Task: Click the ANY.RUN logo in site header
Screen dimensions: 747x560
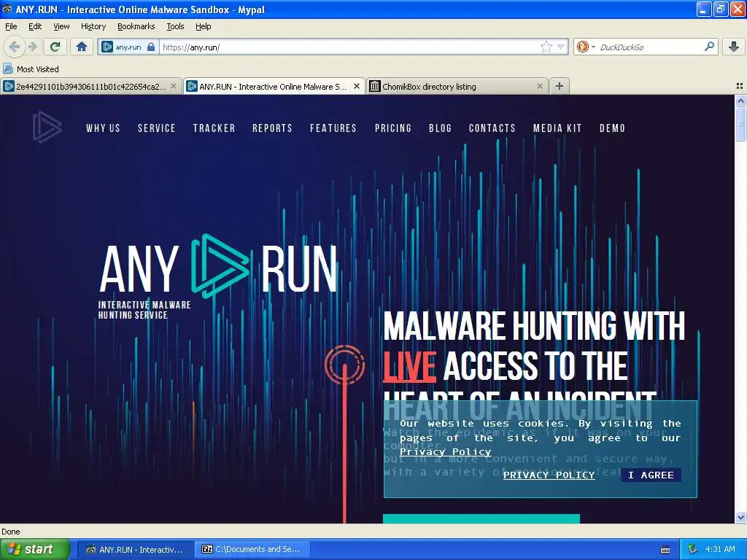Action: click(47, 127)
